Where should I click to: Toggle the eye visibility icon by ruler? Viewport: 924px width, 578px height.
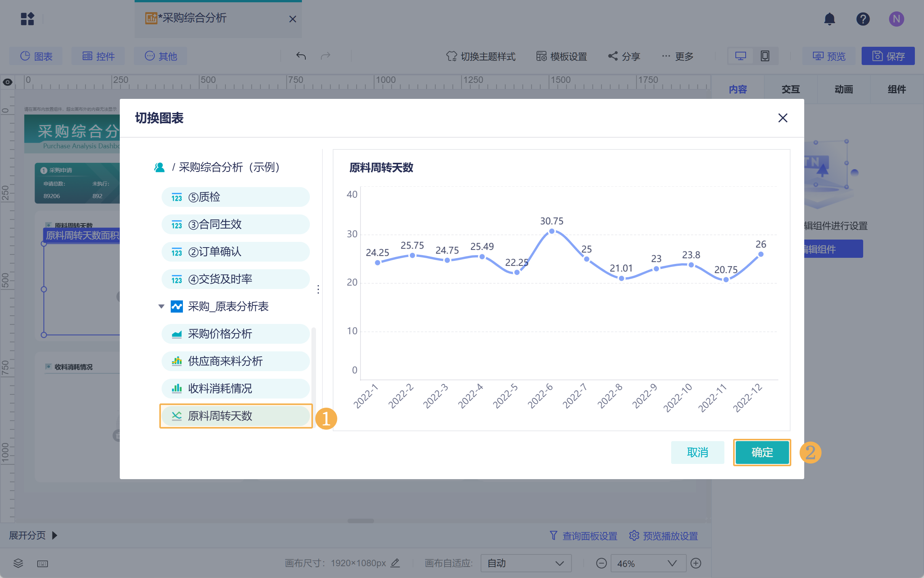click(x=8, y=82)
